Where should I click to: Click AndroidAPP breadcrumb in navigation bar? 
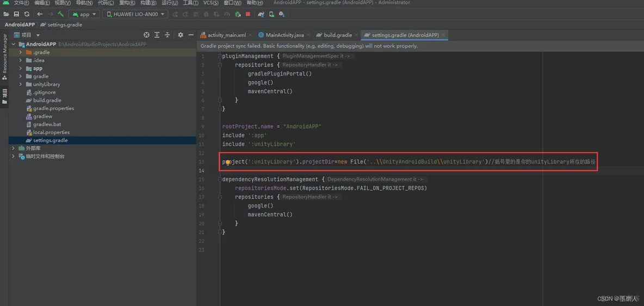(20, 24)
